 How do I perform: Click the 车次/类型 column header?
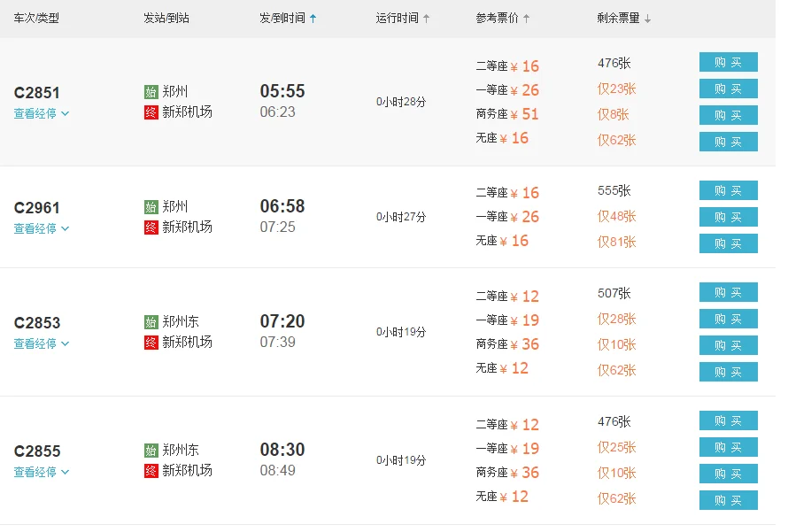tap(37, 16)
